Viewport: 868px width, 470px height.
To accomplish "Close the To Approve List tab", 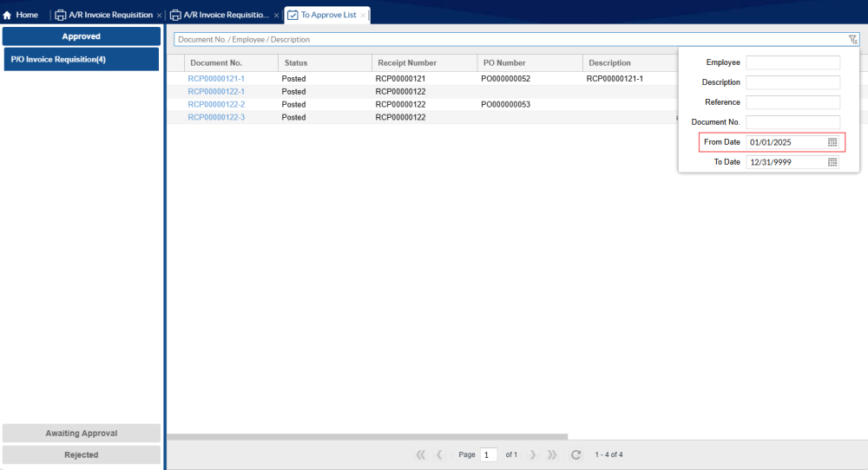I will [x=363, y=16].
